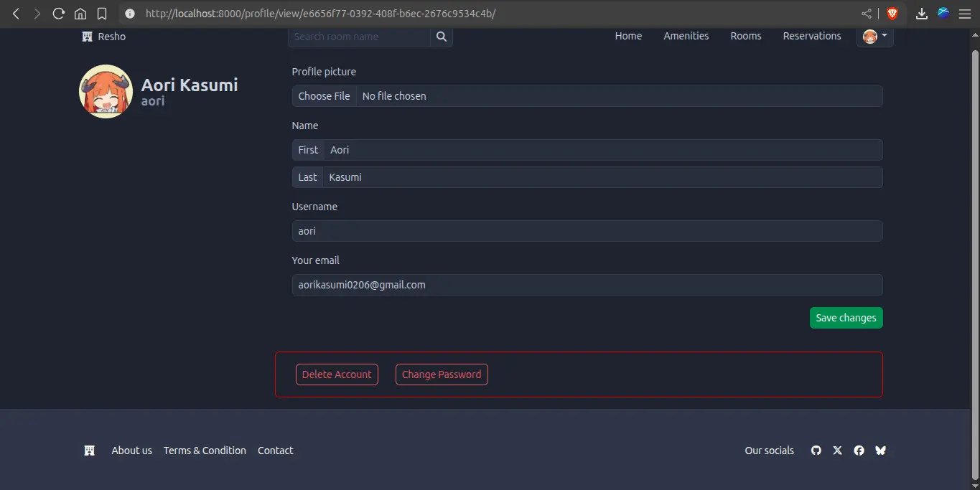
Task: Open the X (Twitter) social icon
Action: coord(837,451)
